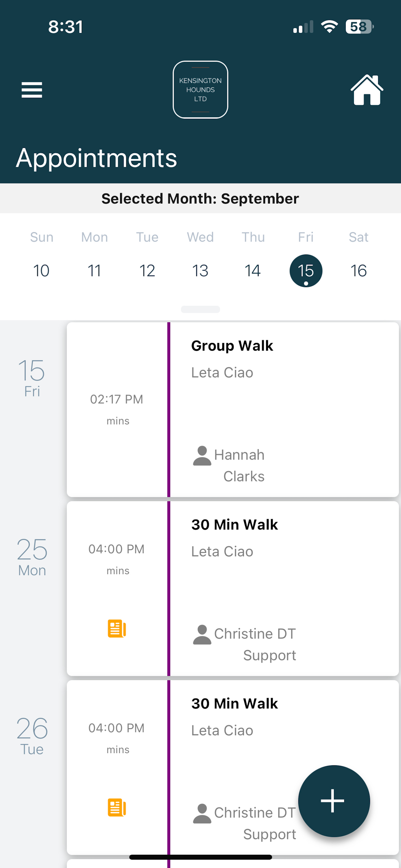Tap the home icon
Image resolution: width=401 pixels, height=868 pixels.
(x=367, y=90)
